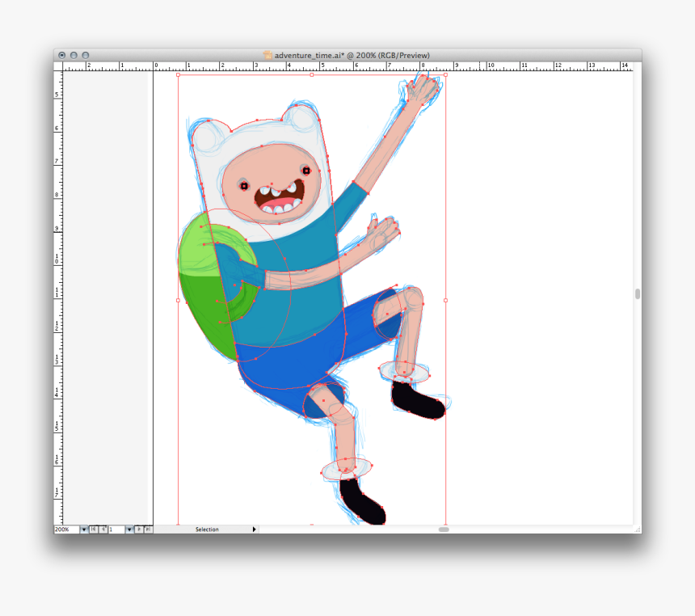The image size is (695, 616).
Task: Click the horizontal scrollbar thumb
Action: click(444, 530)
